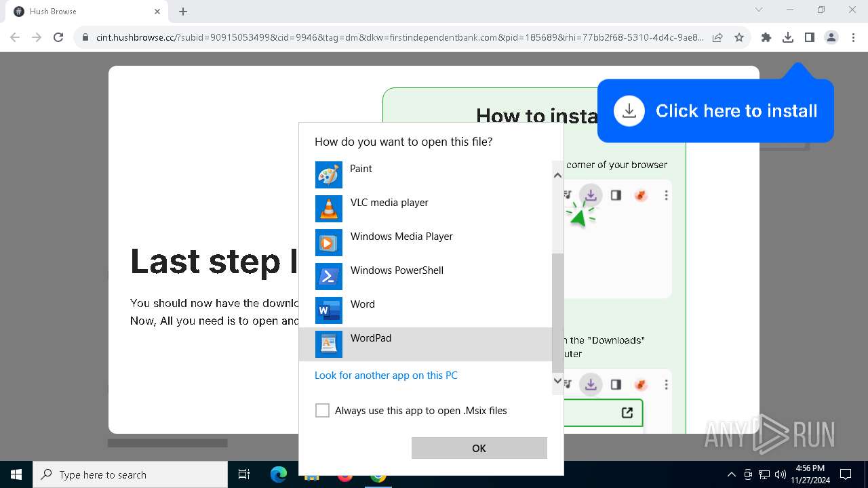Show hidden tray icons chevron
Viewport: 868px width, 488px height.
coord(732,474)
